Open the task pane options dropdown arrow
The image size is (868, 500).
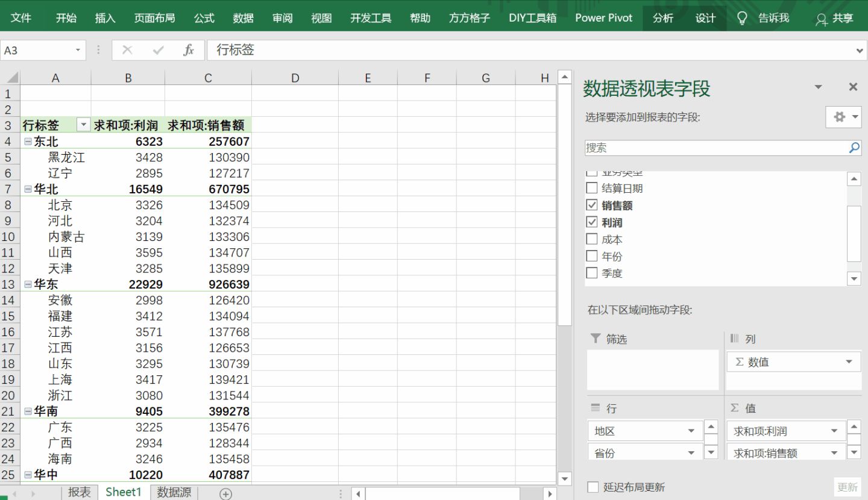tap(818, 87)
